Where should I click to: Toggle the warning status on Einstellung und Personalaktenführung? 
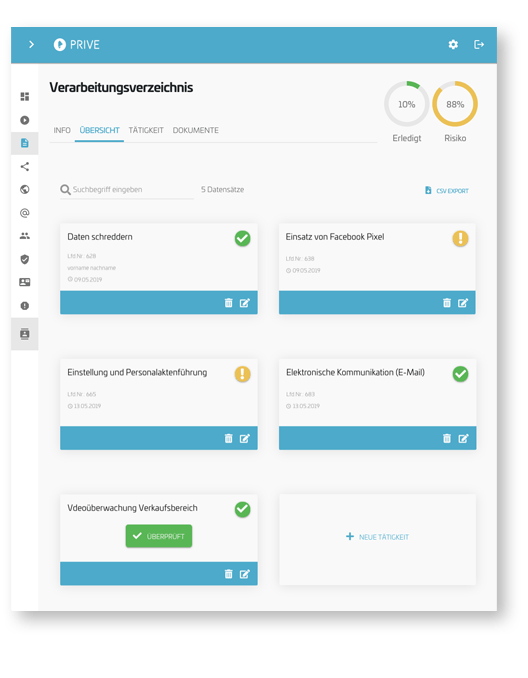pyautogui.click(x=243, y=374)
